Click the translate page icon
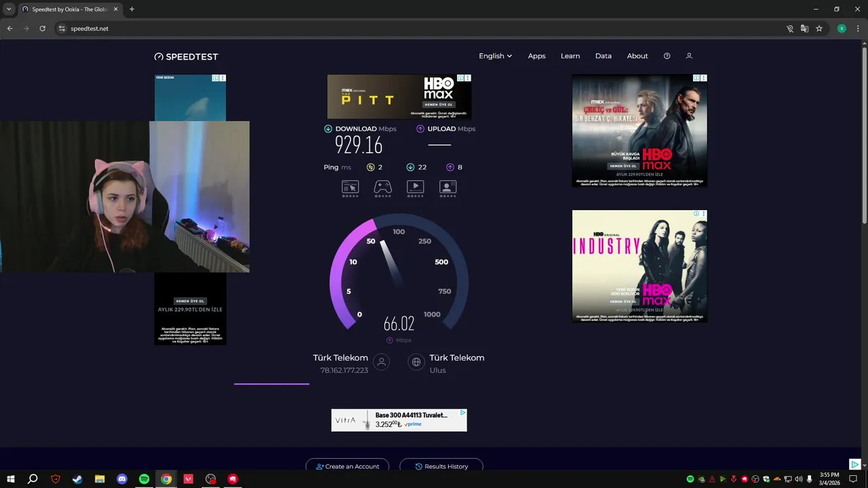The height and width of the screenshot is (488, 868). pos(804,28)
